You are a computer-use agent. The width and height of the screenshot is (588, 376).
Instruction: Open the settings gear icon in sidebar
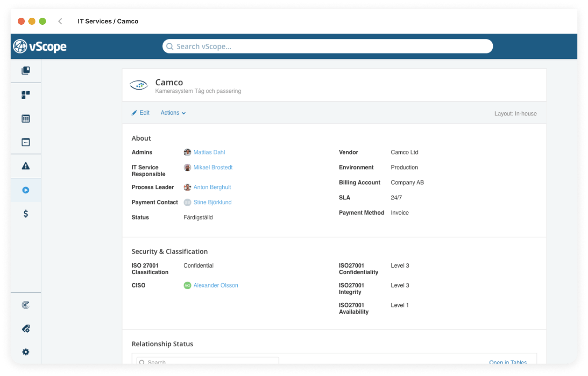tap(26, 352)
